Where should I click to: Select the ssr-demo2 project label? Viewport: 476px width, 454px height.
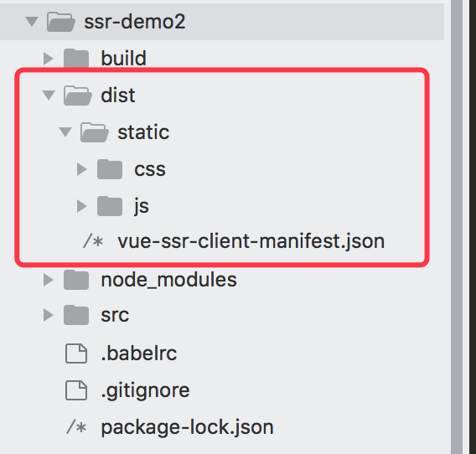134,22
